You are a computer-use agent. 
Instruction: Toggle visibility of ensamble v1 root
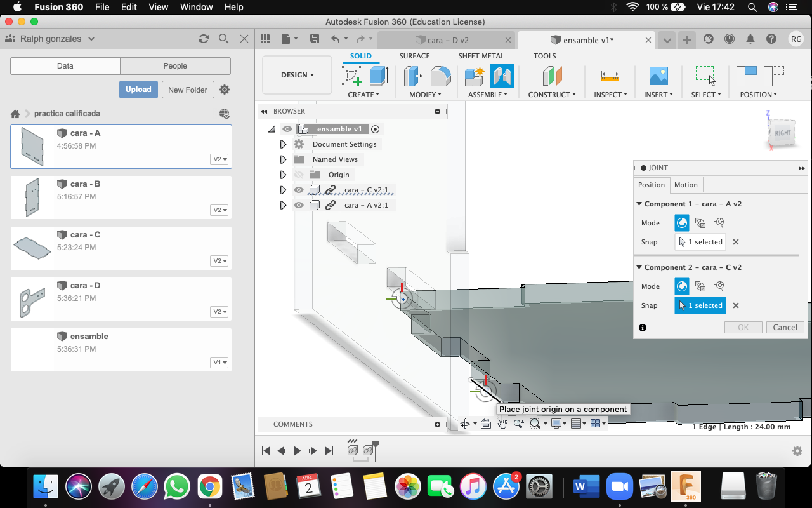click(287, 129)
